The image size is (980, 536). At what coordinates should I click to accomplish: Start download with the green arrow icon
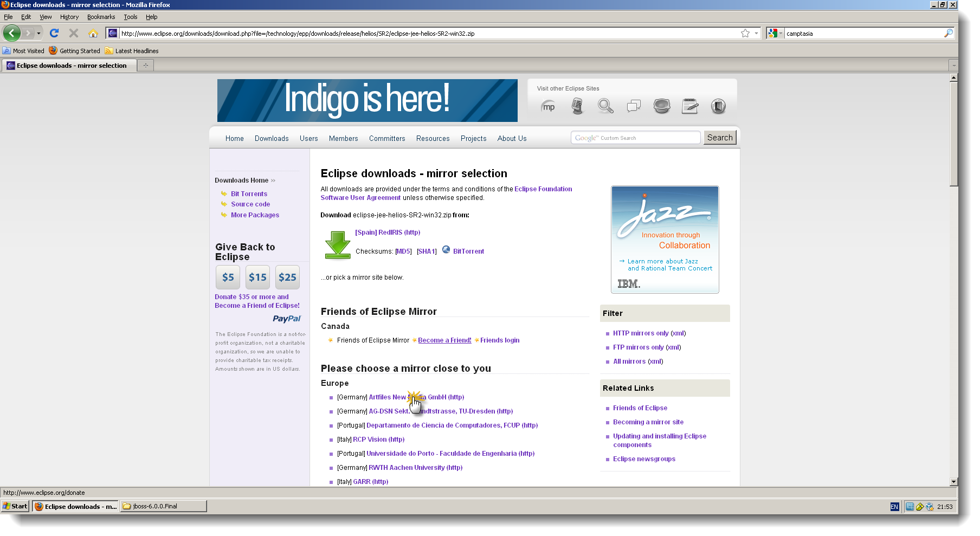click(337, 244)
